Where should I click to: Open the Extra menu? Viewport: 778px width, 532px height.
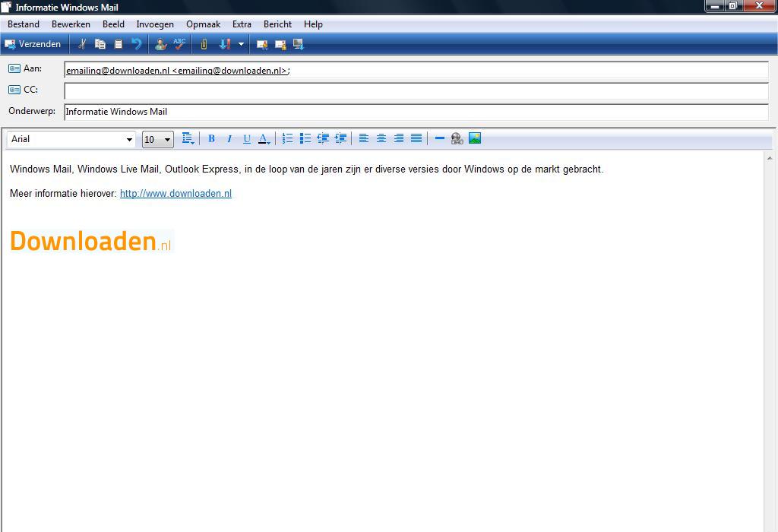tap(242, 24)
